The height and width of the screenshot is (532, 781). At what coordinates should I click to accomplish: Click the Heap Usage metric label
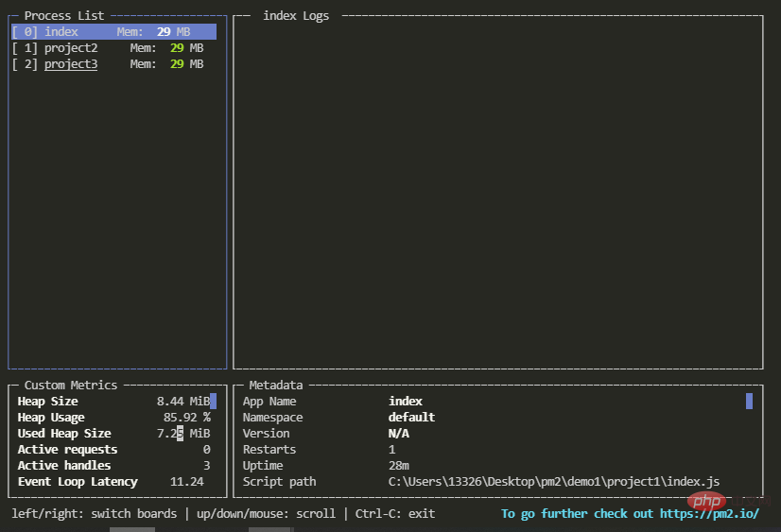point(51,418)
